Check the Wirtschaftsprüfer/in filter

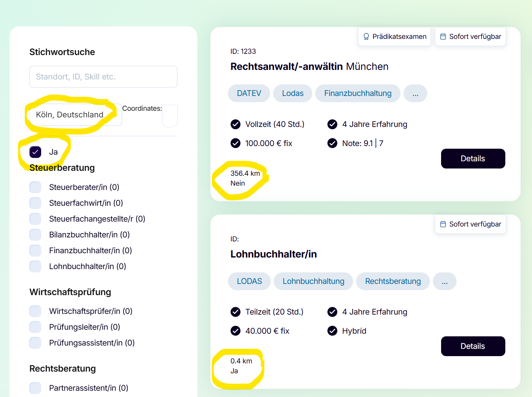[35, 311]
